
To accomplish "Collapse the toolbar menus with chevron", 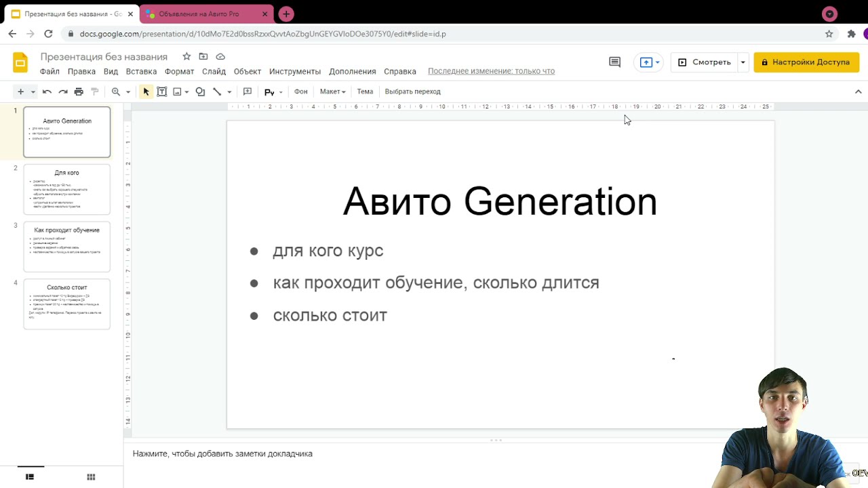I will 858,91.
